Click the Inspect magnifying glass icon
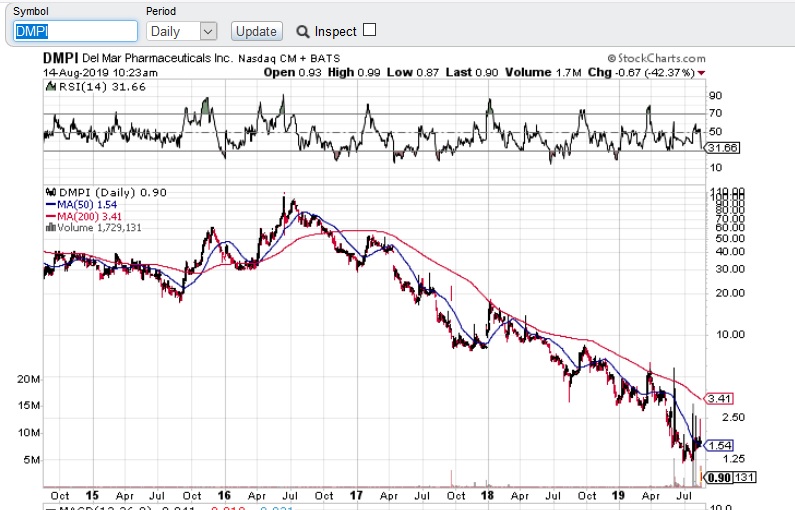 pyautogui.click(x=303, y=32)
